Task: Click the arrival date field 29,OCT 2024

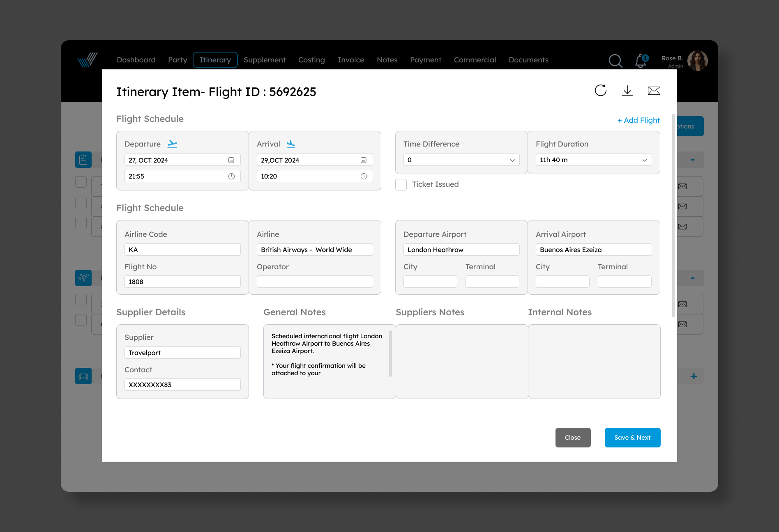Action: 315,160
